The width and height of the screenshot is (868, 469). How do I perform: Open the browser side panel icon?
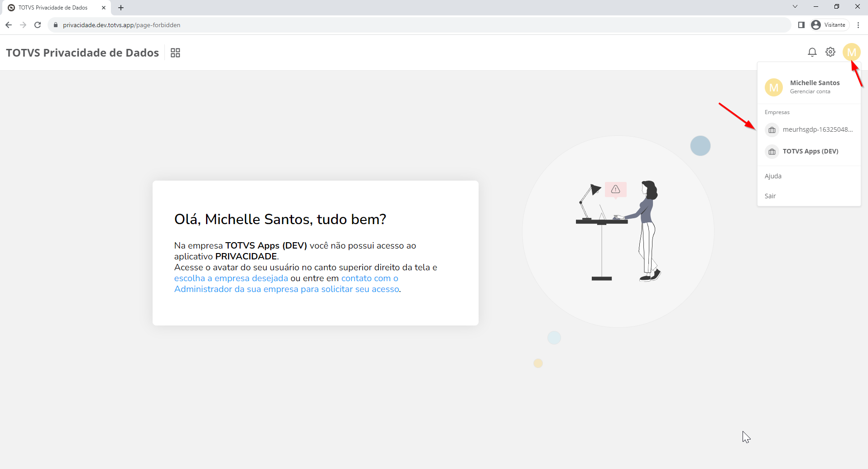point(801,25)
